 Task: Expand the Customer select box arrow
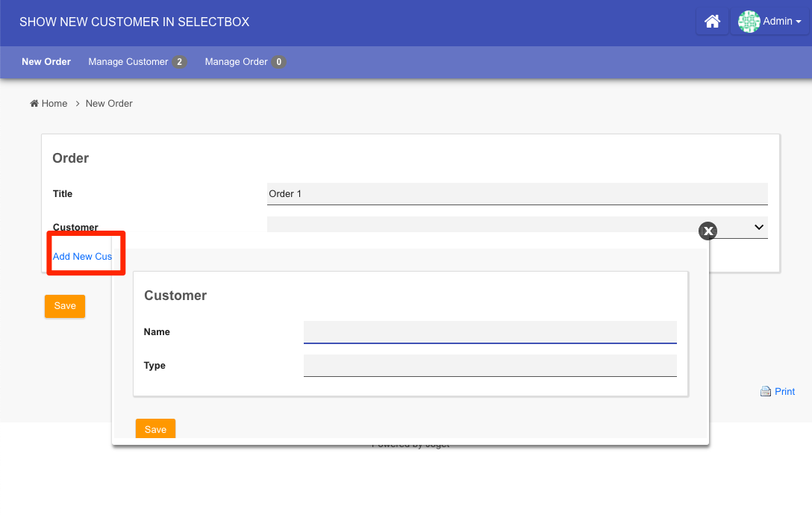pos(759,227)
